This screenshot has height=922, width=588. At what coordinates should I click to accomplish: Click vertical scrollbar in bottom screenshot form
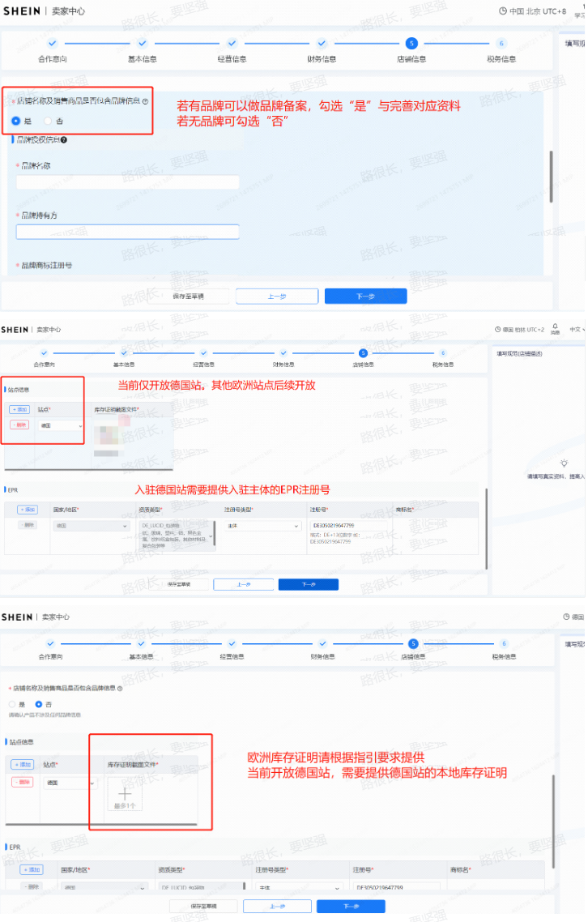coord(553,823)
